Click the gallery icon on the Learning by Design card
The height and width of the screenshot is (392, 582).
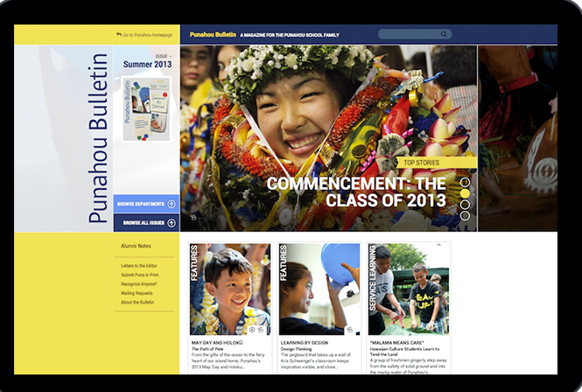pyautogui.click(x=350, y=329)
